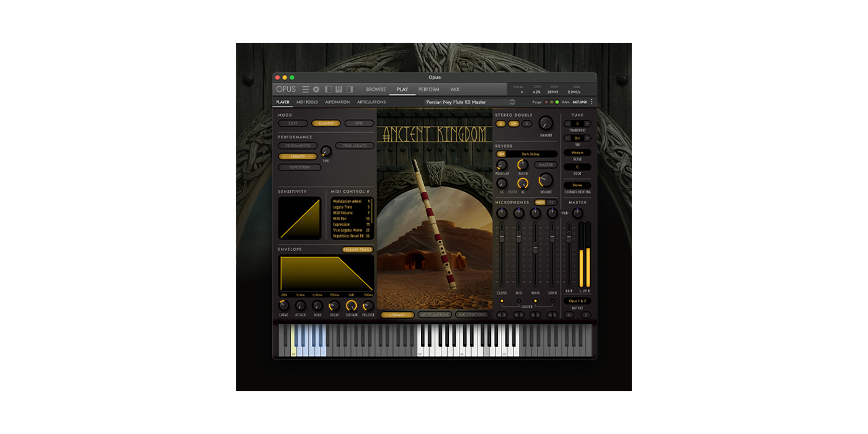Click the Reverb Volume knob
The width and height of the screenshot is (868, 434).
click(x=546, y=180)
